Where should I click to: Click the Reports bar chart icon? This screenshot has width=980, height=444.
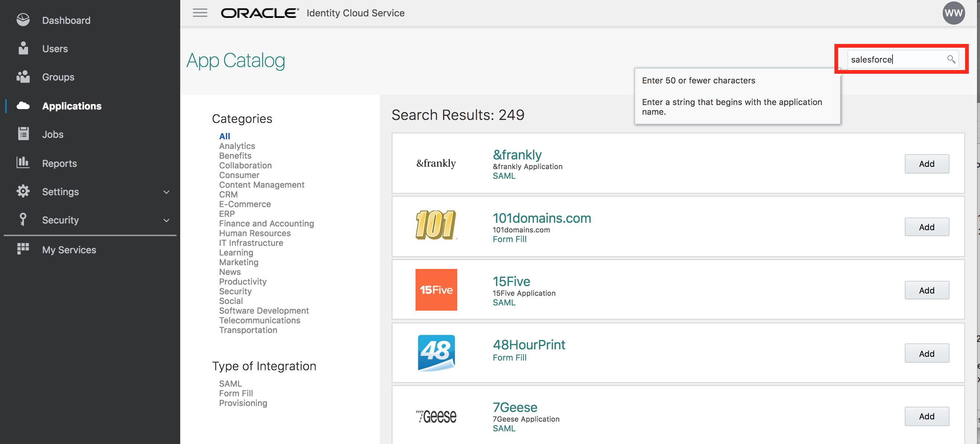[x=23, y=162]
